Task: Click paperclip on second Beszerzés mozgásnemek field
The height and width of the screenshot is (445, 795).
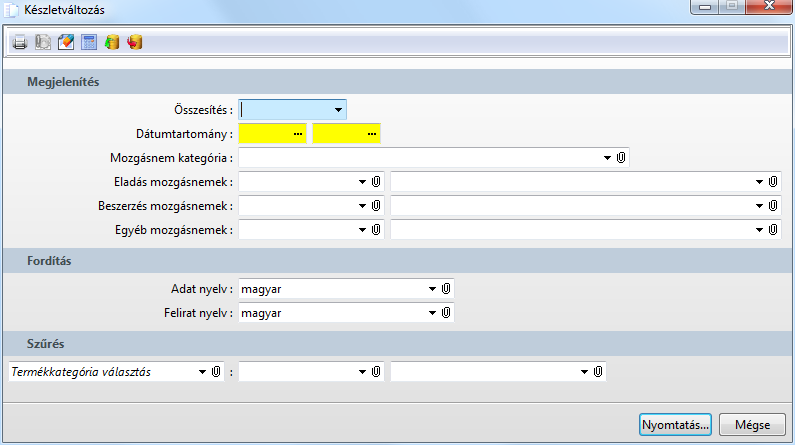Action: 773,206
